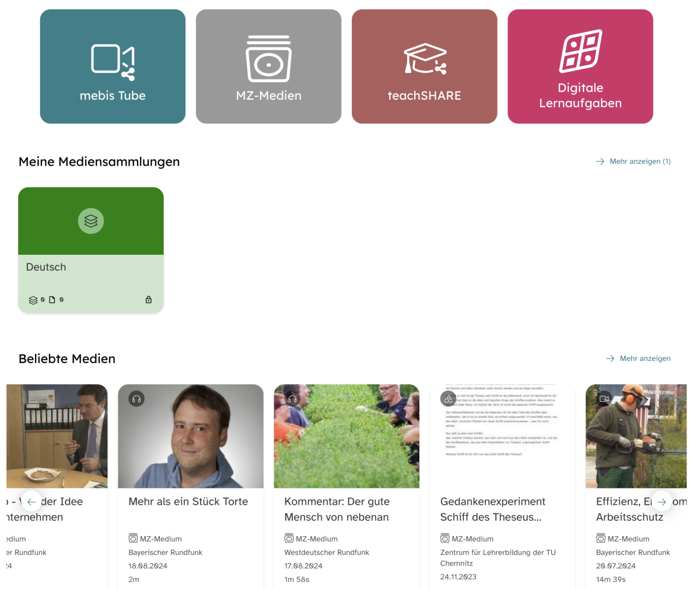Open the Digitale Lernaufgaben tile
Screen dimensions: 700x590
[580, 66]
